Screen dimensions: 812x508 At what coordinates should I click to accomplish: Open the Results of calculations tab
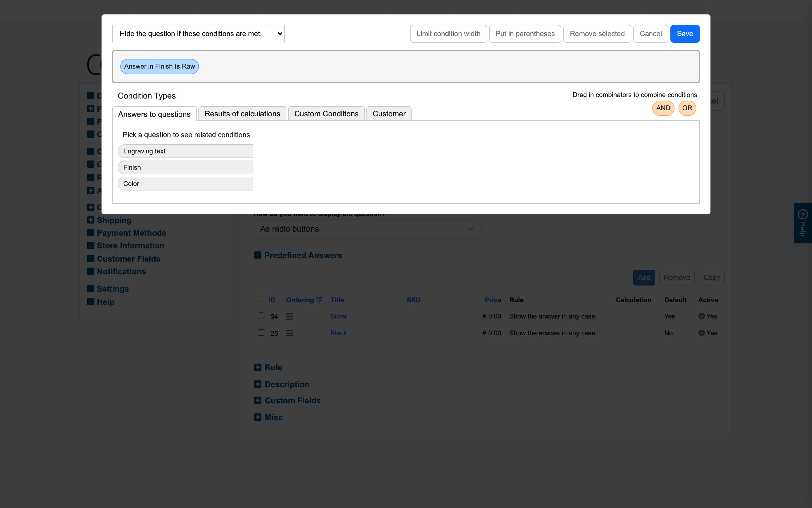pyautogui.click(x=242, y=114)
